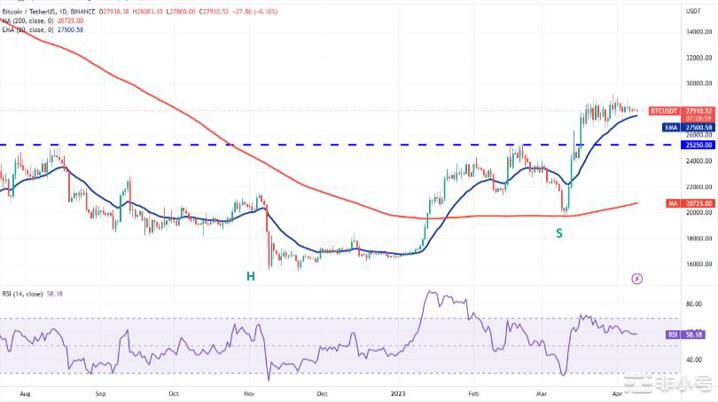Image resolution: width=718 pixels, height=402 pixels.
Task: Click the circular lightning event icon
Action: [637, 277]
